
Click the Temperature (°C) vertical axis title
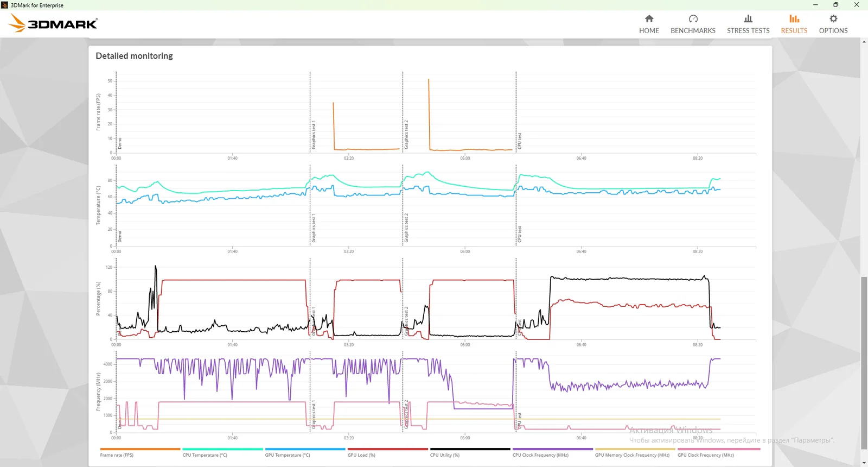[98, 205]
